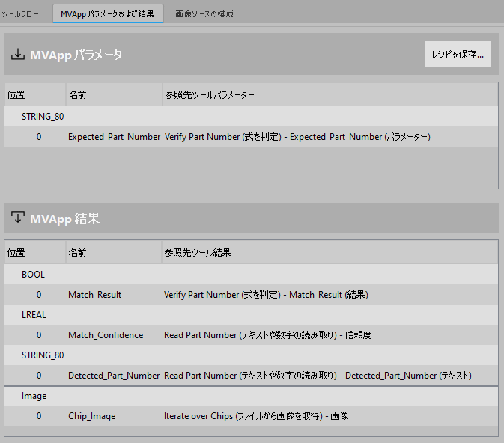Click the 参照先ツールパラメーター column header
Image resolution: width=504 pixels, height=443 pixels.
click(x=210, y=95)
